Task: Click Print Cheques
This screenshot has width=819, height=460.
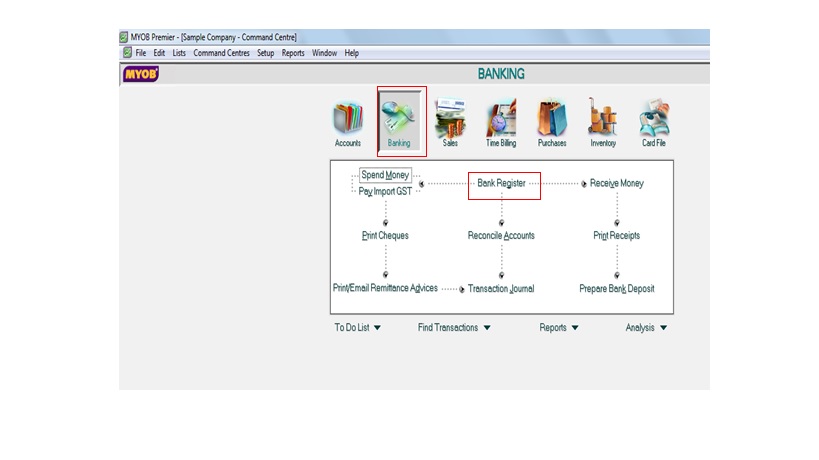Action: (385, 235)
